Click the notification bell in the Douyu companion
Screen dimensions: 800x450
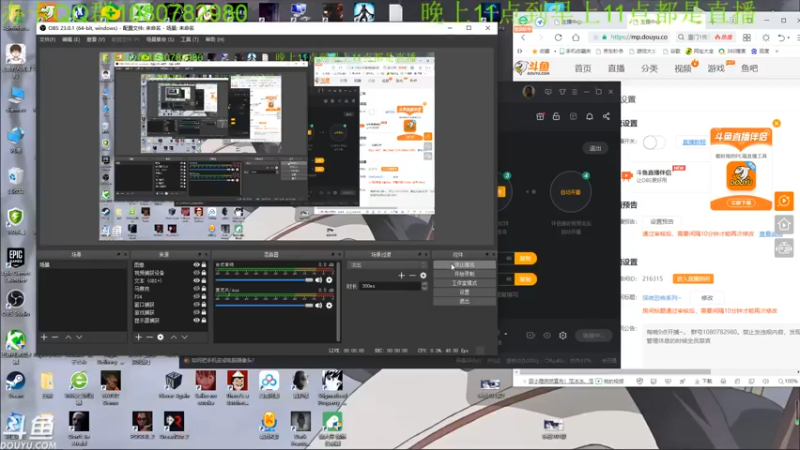click(x=589, y=116)
